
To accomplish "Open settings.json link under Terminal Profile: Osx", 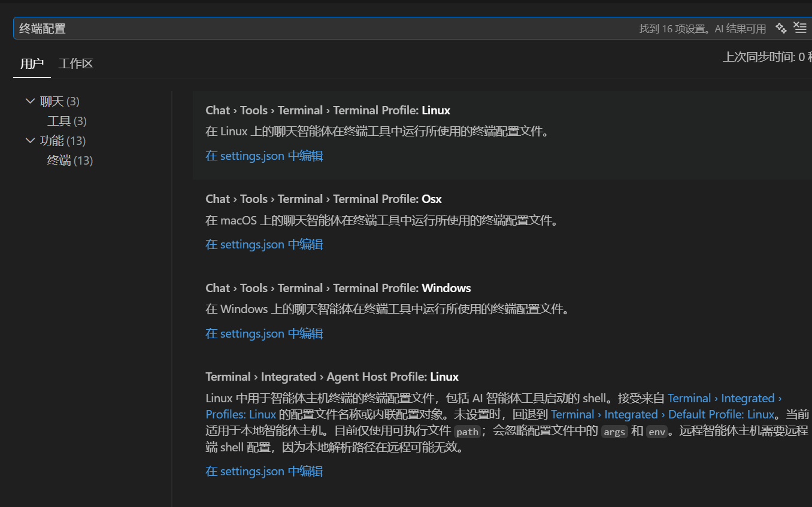I will (x=264, y=244).
